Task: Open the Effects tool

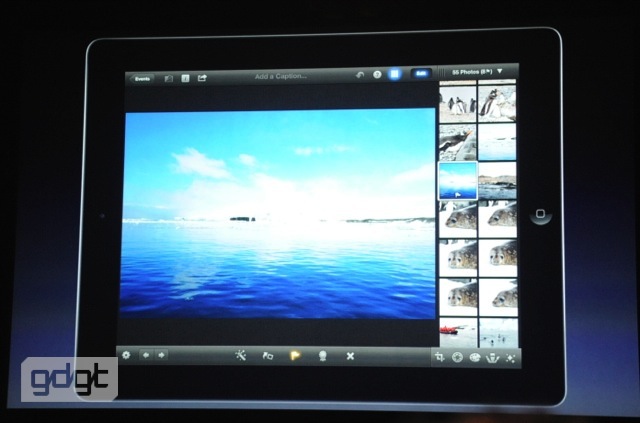Action: pos(510,357)
